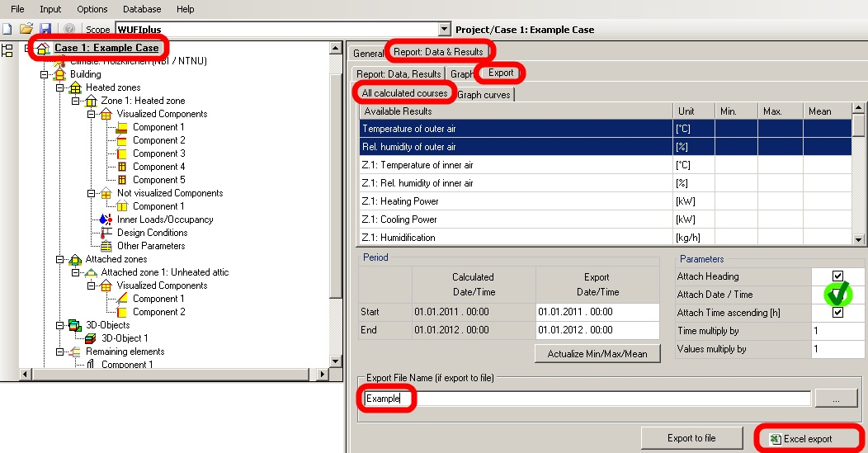The image size is (868, 453).
Task: Open a project with the folder icon
Action: click(x=26, y=29)
